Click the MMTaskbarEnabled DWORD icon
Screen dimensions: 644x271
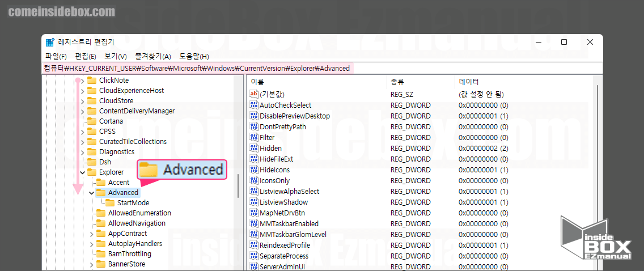tap(254, 224)
